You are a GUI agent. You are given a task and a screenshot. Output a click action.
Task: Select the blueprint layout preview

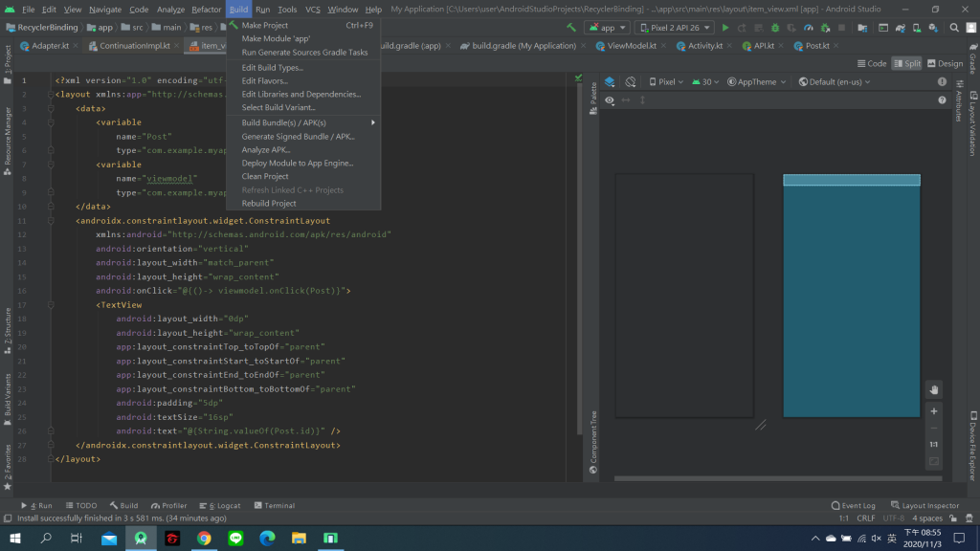pyautogui.click(x=851, y=296)
